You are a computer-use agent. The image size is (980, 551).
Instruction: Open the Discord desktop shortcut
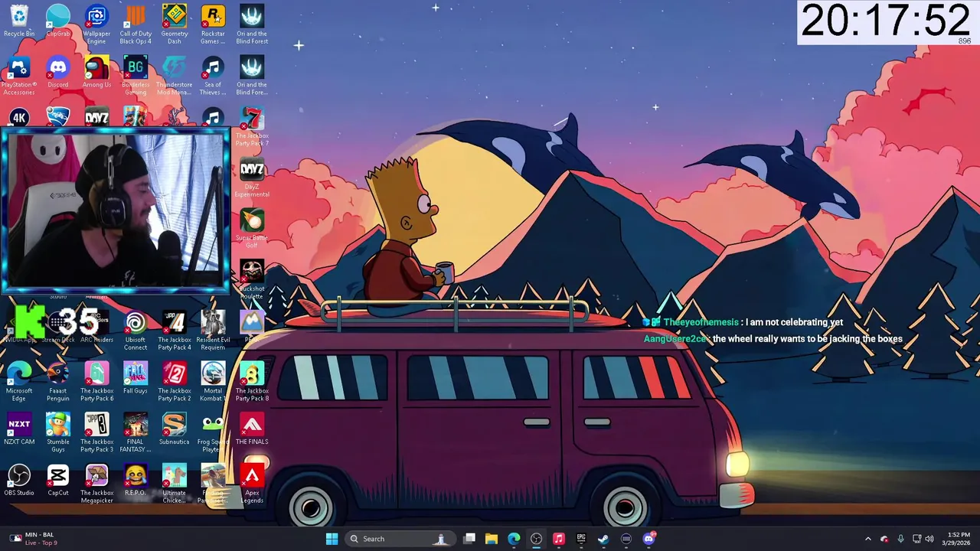pyautogui.click(x=58, y=73)
